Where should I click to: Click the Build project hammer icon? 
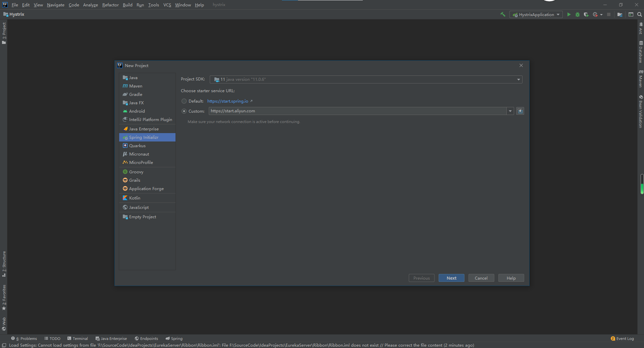pyautogui.click(x=503, y=14)
